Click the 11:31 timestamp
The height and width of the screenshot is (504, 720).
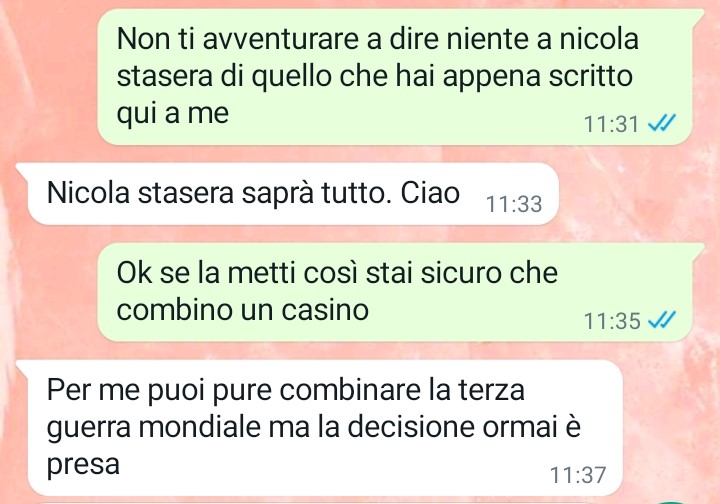click(x=611, y=124)
